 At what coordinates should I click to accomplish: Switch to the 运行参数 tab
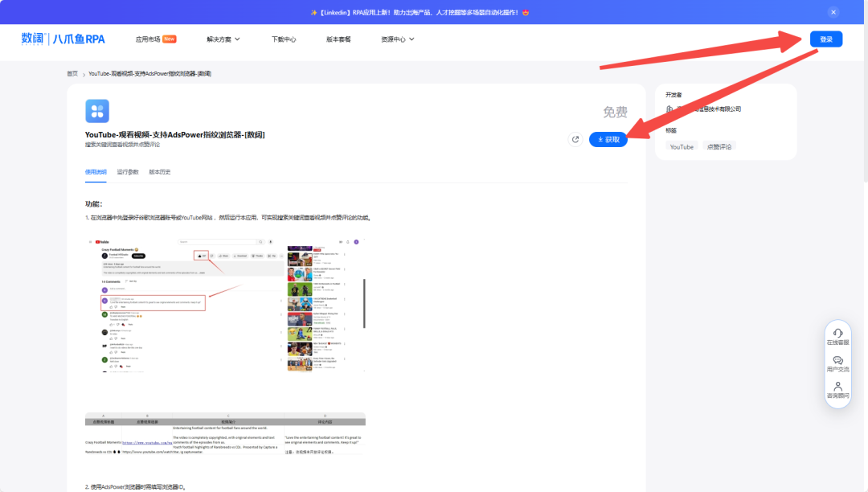[x=128, y=172]
